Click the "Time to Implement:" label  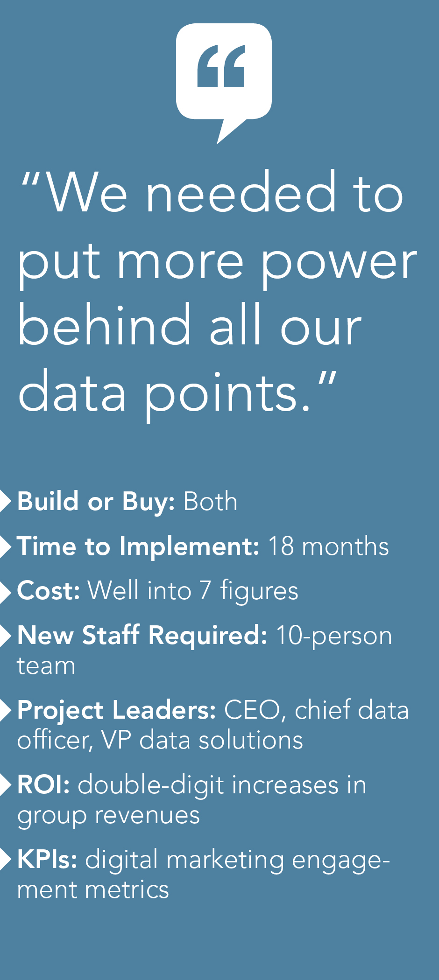138,546
